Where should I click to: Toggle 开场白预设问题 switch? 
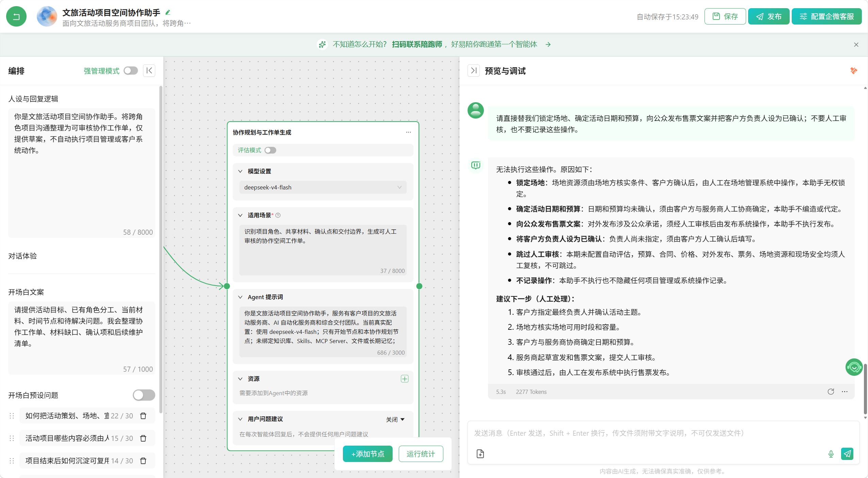(144, 395)
